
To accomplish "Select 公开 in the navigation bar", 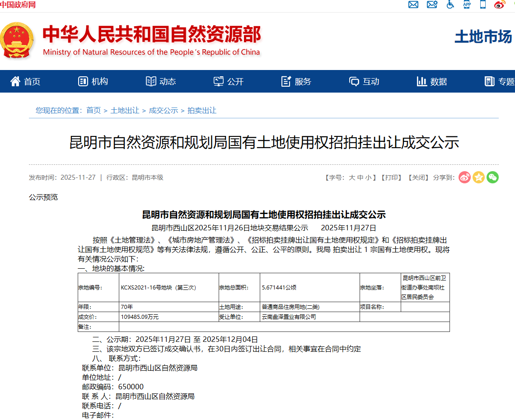I will coord(229,81).
